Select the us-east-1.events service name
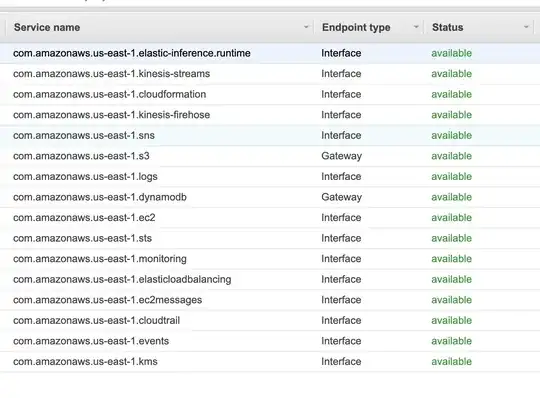Screen dimensions: 540x398 pos(91,341)
